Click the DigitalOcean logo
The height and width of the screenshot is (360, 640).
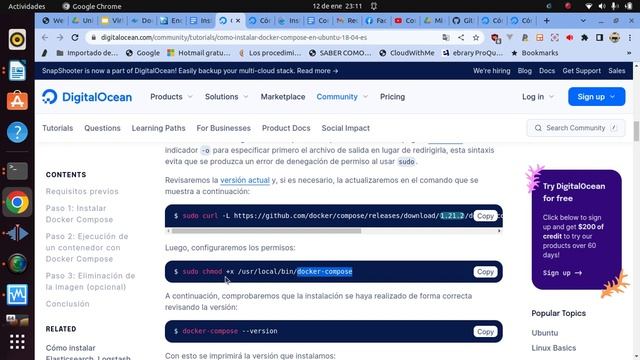click(x=87, y=97)
